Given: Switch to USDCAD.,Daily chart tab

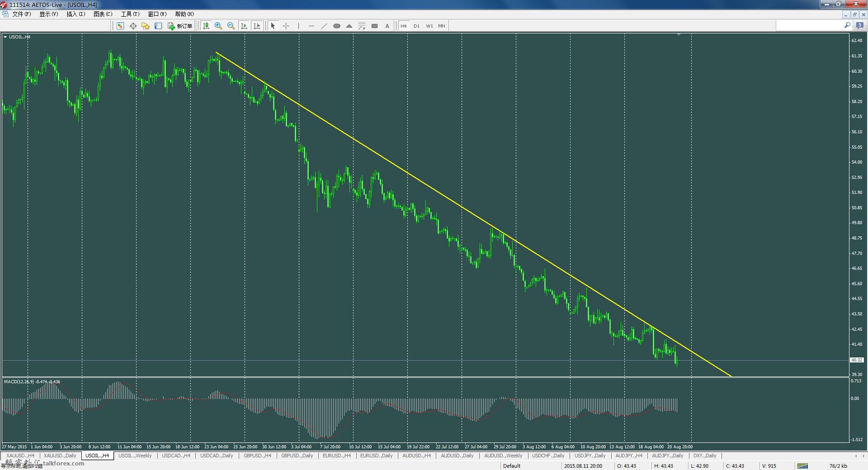Looking at the screenshot, I should click(217, 456).
